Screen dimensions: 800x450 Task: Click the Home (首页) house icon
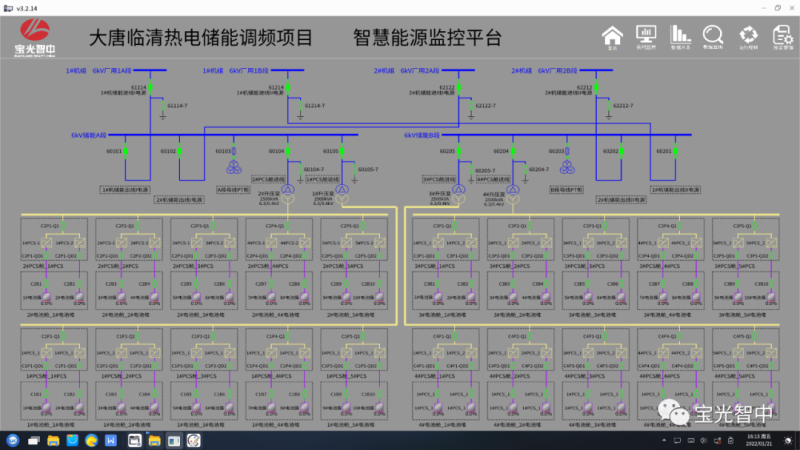click(613, 37)
